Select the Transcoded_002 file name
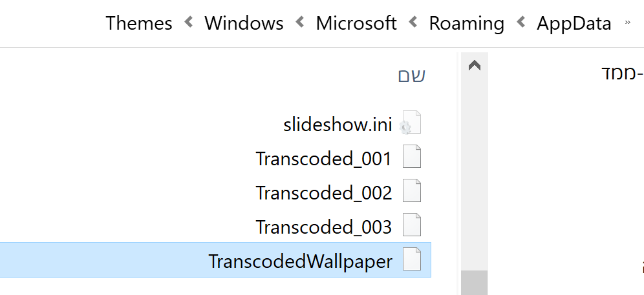 324,192
